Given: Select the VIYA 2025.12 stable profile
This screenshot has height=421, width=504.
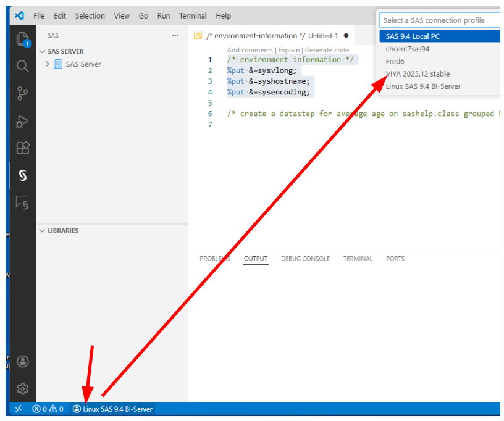Looking at the screenshot, I should (440, 74).
